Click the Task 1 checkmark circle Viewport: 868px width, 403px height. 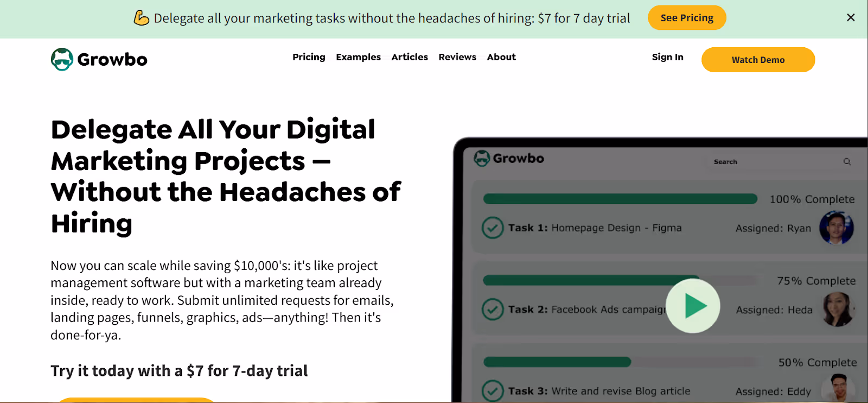pyautogui.click(x=493, y=228)
